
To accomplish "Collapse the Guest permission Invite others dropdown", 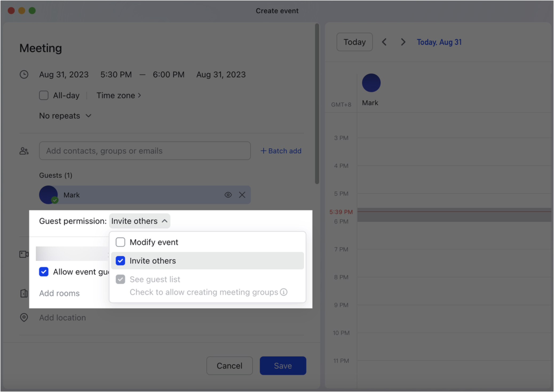I will [140, 221].
